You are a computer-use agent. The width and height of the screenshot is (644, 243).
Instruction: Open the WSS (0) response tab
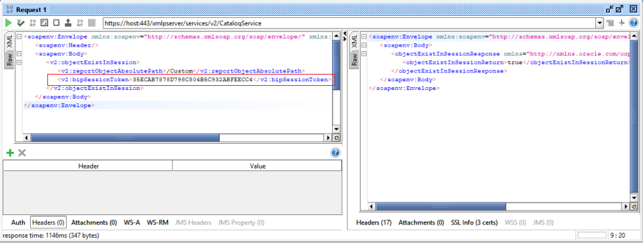pyautogui.click(x=515, y=222)
